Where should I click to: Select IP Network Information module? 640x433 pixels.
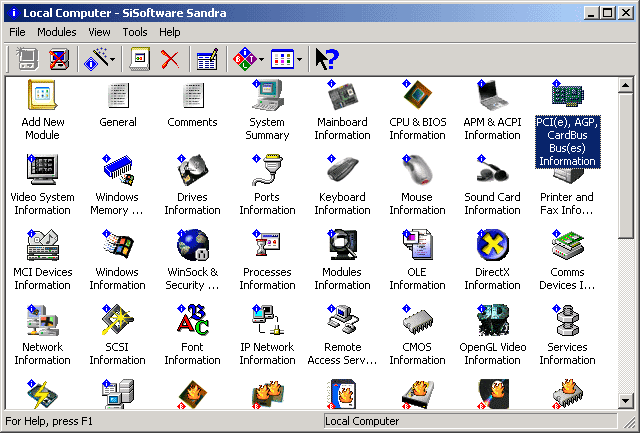[x=267, y=320]
